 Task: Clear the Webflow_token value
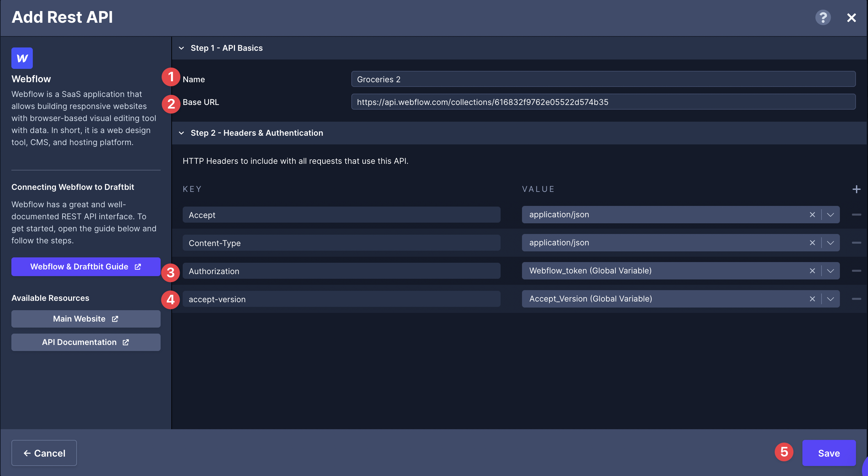(812, 271)
